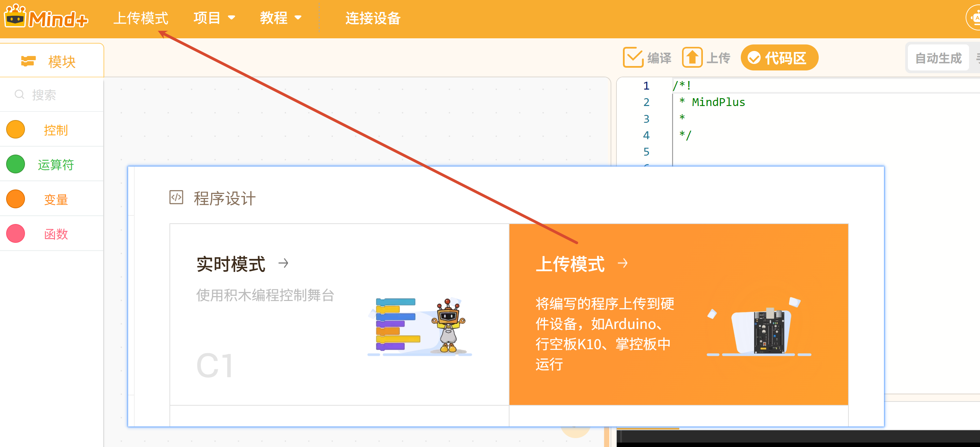Click the robot avatar icon at top right
Image resolution: width=980 pixels, height=447 pixels.
(973, 18)
